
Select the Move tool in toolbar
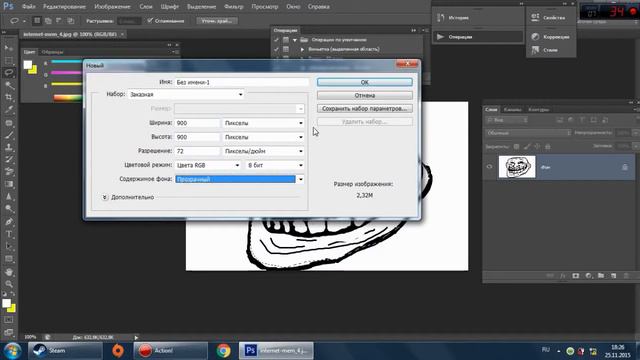tap(9, 48)
